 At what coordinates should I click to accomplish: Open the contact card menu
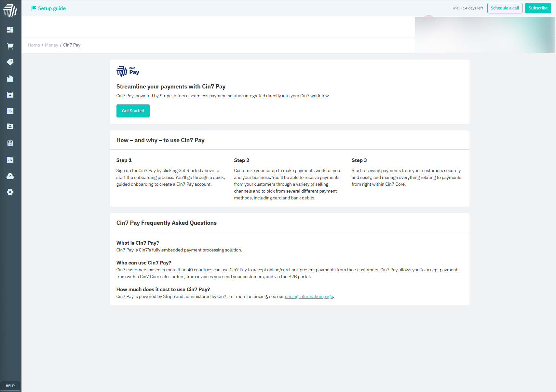[10, 126]
